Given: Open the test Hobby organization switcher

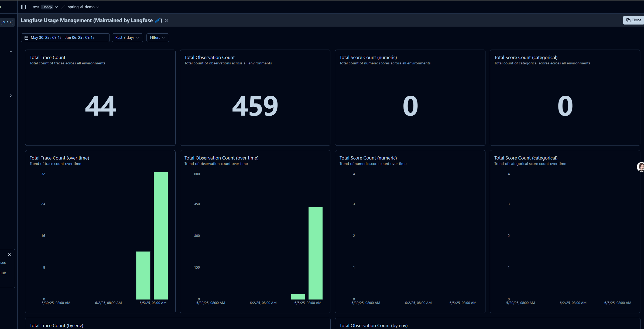Looking at the screenshot, I should [45, 7].
